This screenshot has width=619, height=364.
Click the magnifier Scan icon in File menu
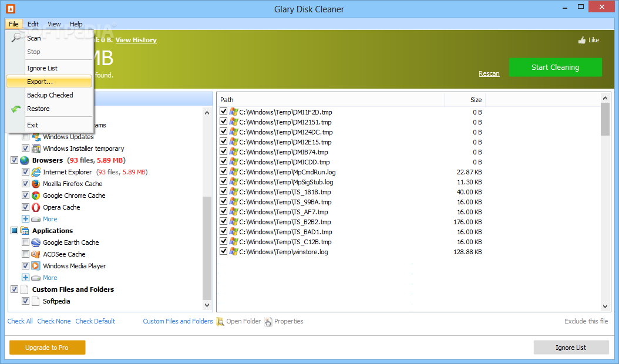coord(16,38)
